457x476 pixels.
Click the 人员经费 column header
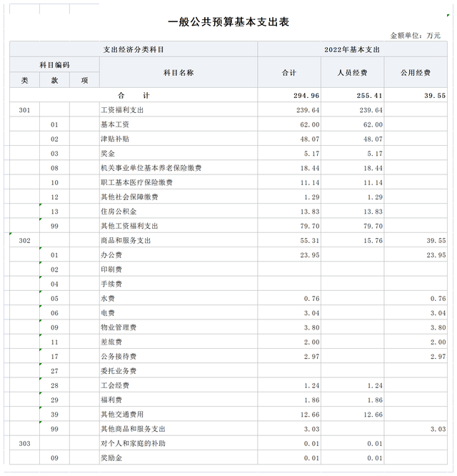352,73
